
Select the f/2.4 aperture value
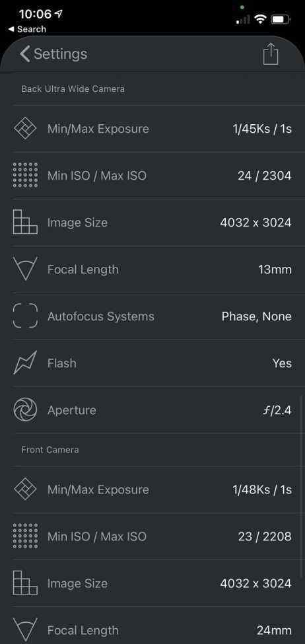[277, 410]
